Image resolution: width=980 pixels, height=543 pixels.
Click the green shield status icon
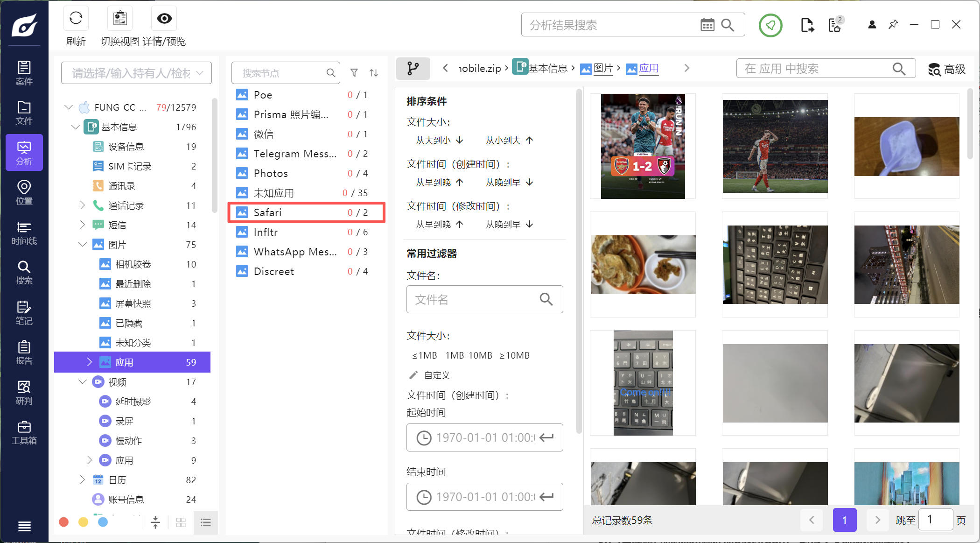tap(770, 25)
